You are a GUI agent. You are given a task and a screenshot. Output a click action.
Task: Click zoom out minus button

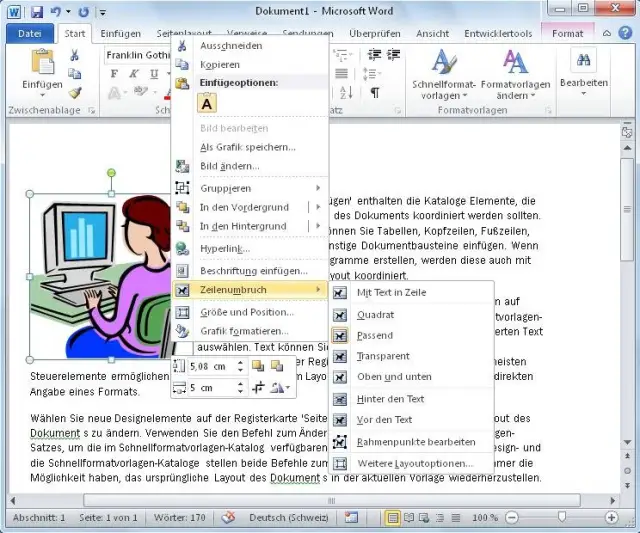tap(511, 518)
